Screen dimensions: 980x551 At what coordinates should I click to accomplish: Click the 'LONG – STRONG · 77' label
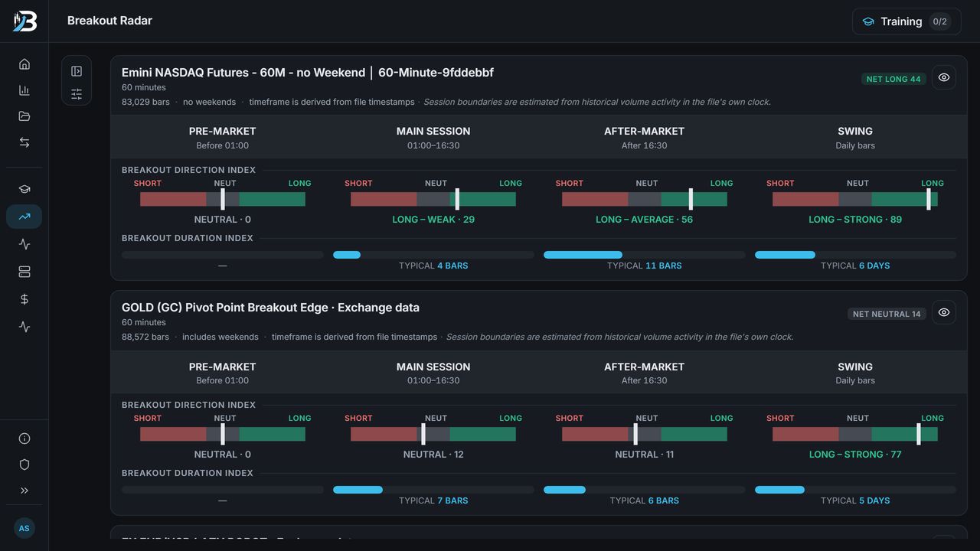(x=855, y=455)
